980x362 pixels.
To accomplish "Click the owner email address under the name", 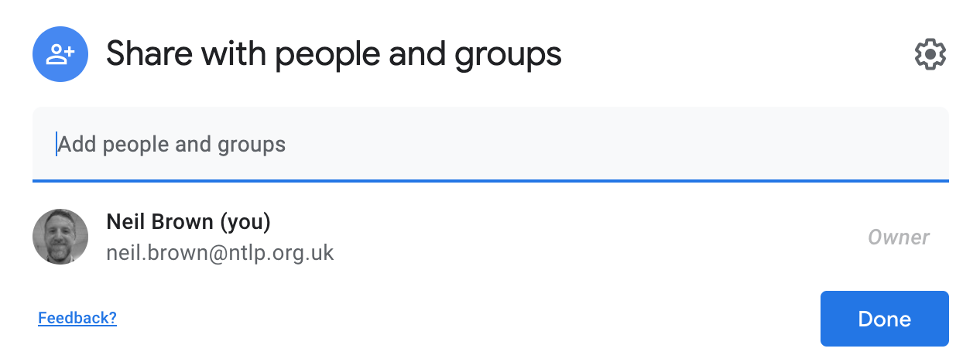I will click(220, 252).
